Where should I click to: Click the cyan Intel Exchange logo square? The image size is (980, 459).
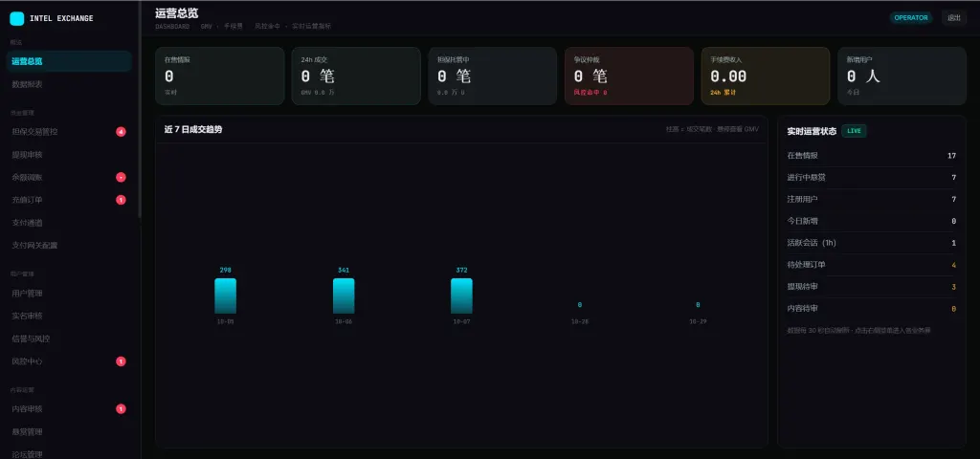(17, 19)
